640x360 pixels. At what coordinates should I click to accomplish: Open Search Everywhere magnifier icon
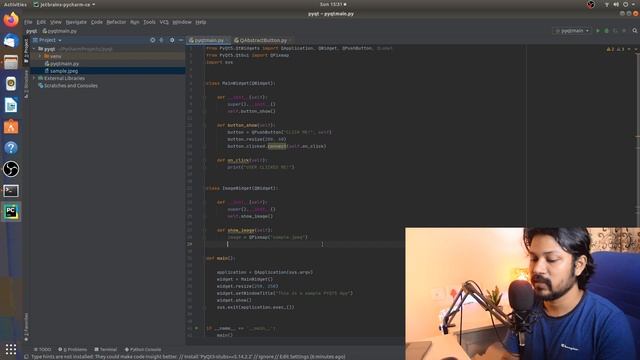tap(635, 31)
